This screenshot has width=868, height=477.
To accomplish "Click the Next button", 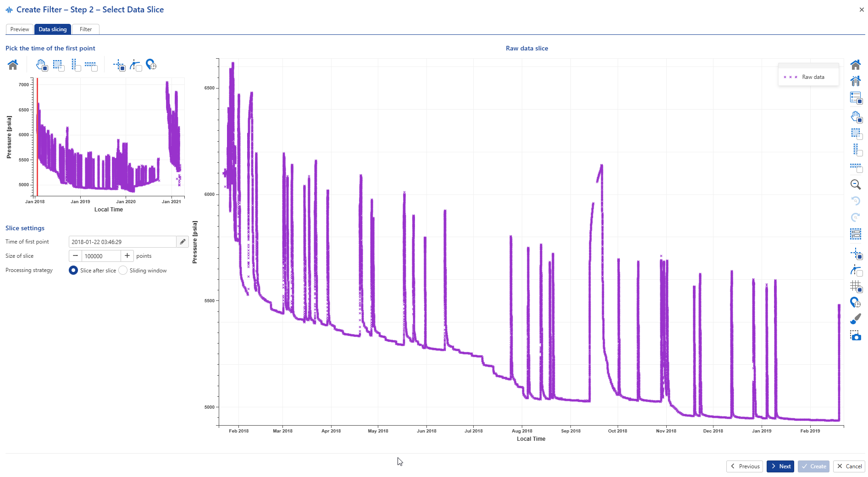I will [x=780, y=466].
